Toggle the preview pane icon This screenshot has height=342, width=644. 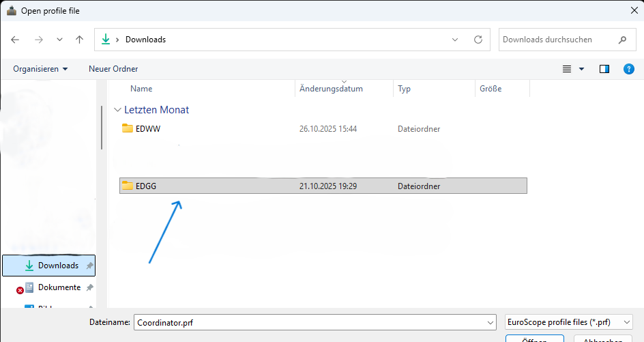pos(604,69)
